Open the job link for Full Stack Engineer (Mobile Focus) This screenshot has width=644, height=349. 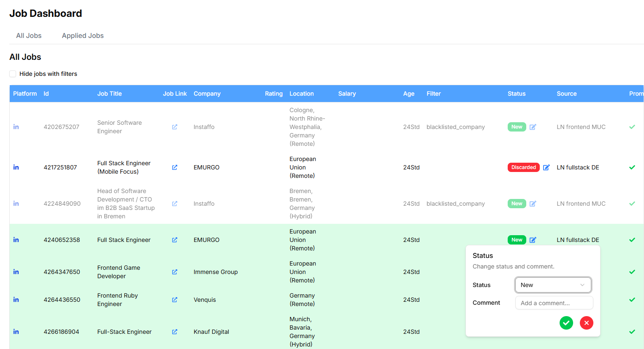pos(174,167)
